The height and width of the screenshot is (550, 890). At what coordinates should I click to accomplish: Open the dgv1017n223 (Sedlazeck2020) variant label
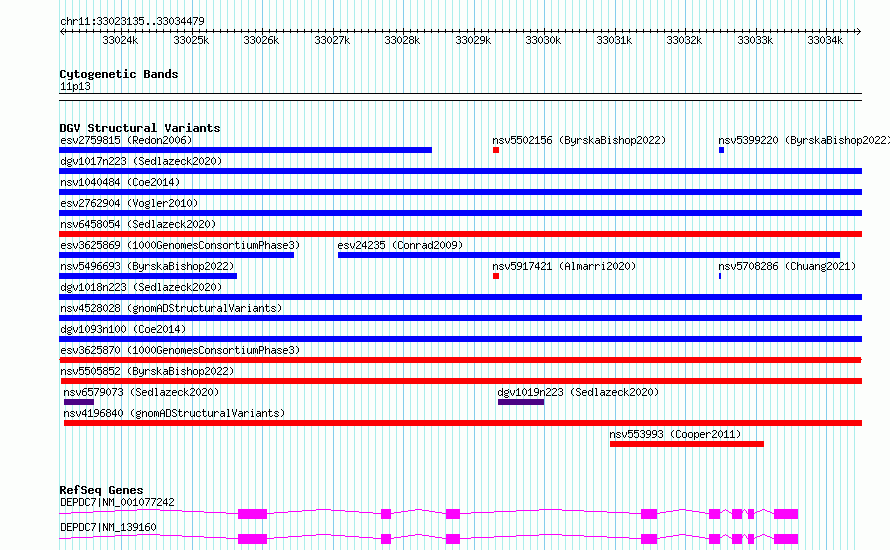click(141, 161)
